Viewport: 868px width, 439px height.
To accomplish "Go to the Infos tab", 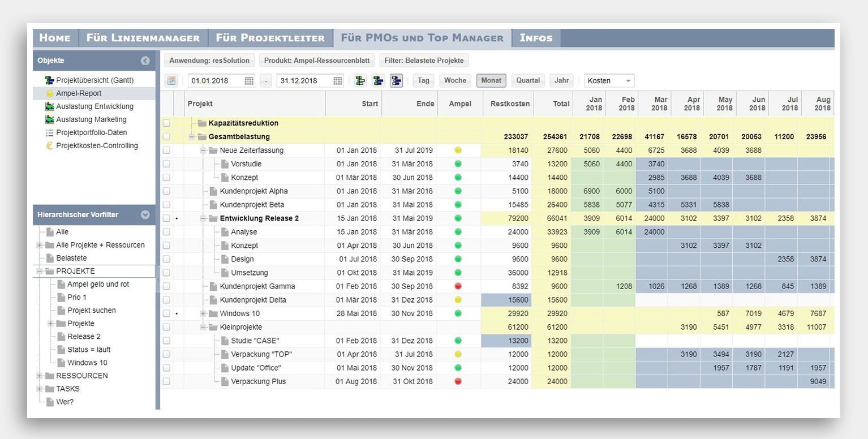I will pos(536,38).
